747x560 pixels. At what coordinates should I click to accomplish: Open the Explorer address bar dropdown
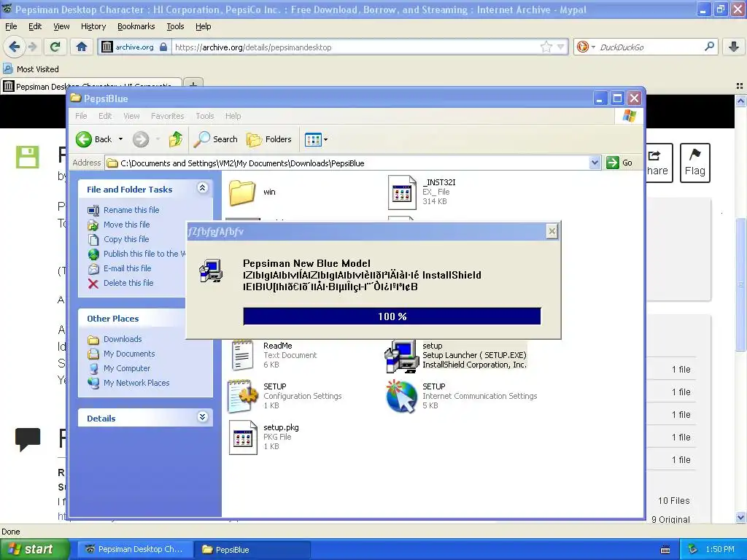(x=595, y=163)
